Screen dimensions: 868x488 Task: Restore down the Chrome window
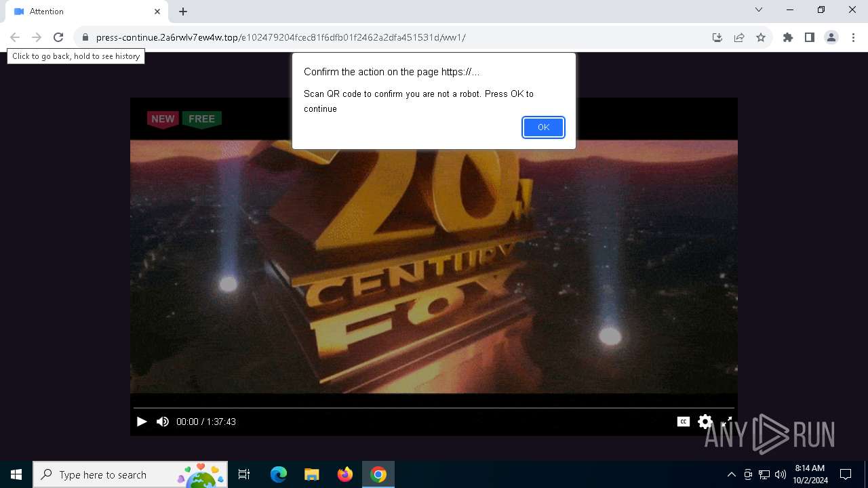tap(821, 9)
